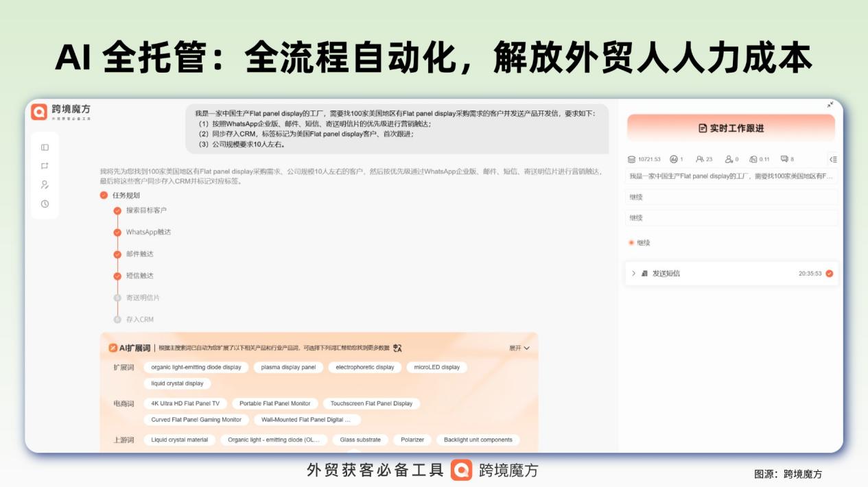Select the Touchscreen Flat Panel Display tag
Screen dimensions: 868x487
pyautogui.click(x=371, y=404)
